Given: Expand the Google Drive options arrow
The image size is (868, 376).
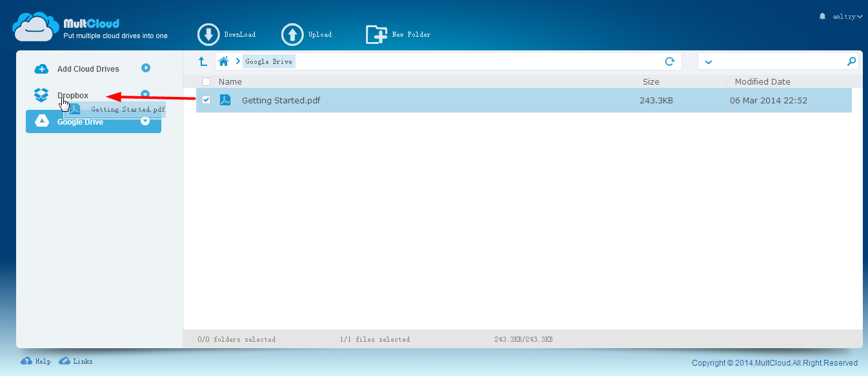Looking at the screenshot, I should point(145,121).
